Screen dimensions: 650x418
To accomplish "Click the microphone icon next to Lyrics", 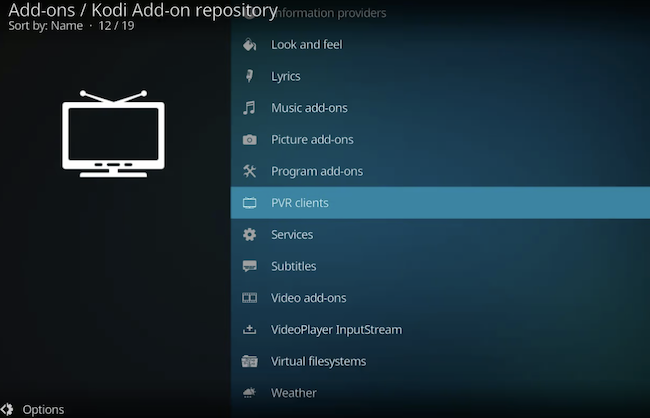I will 249,76.
